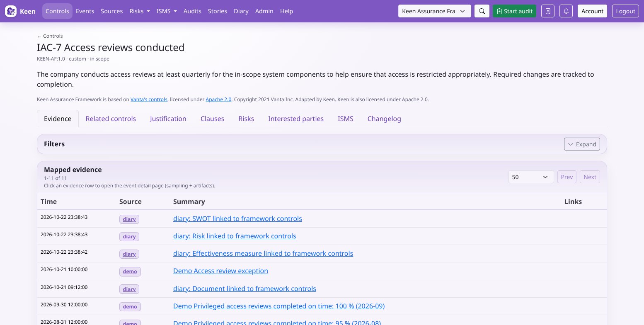Switch to the Related controls tab
The height and width of the screenshot is (325, 644).
(x=111, y=119)
